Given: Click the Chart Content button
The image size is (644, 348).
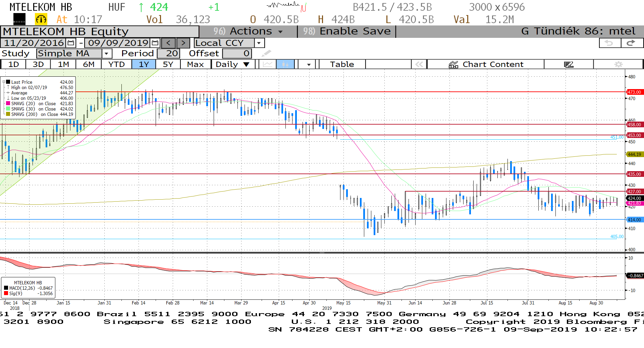Looking at the screenshot, I should (x=486, y=64).
